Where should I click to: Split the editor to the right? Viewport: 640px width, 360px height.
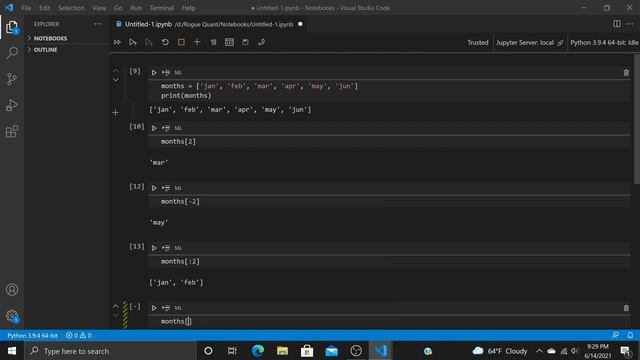click(x=616, y=24)
